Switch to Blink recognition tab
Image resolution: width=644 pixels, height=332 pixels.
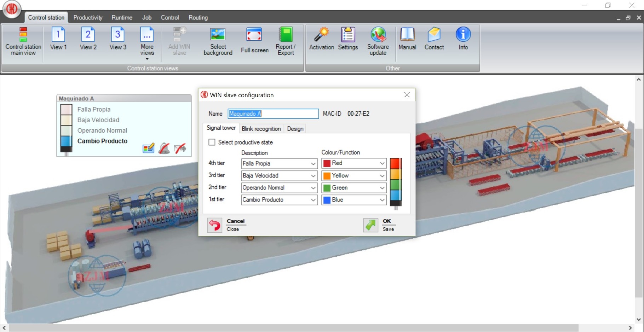pyautogui.click(x=261, y=129)
